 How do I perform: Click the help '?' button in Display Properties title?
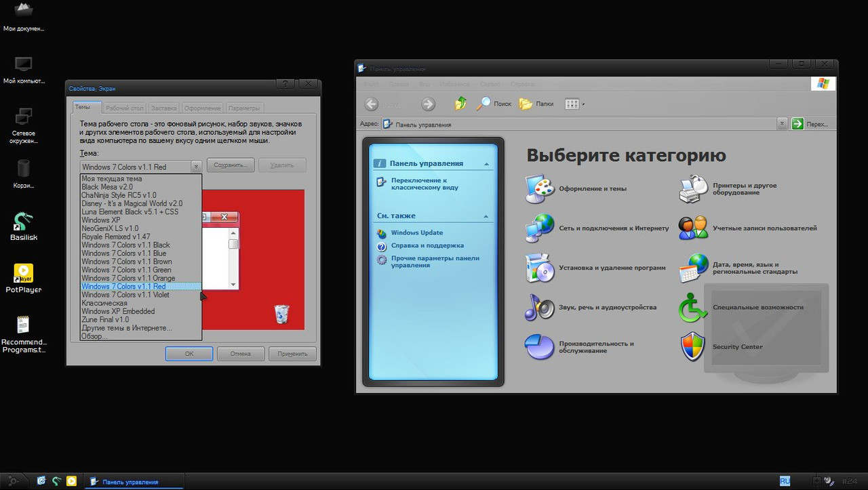coord(285,83)
